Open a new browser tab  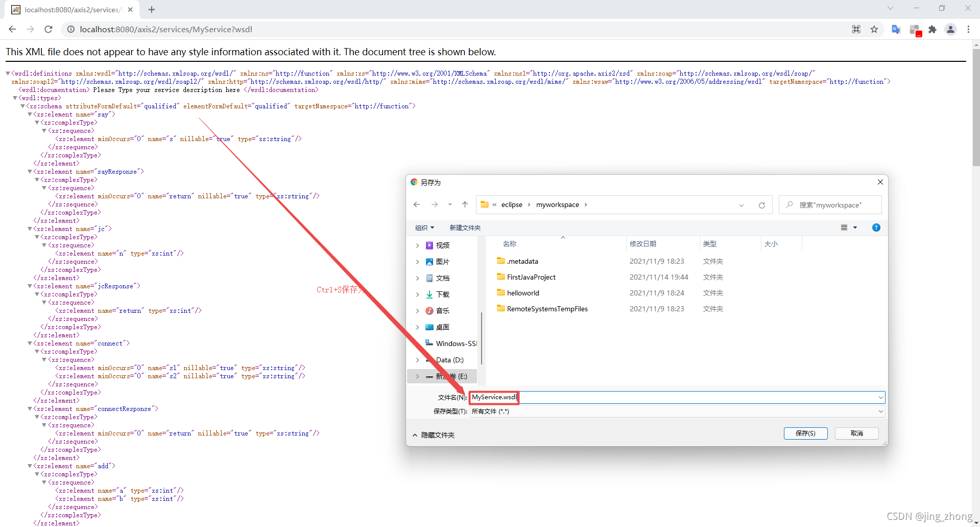coord(152,9)
